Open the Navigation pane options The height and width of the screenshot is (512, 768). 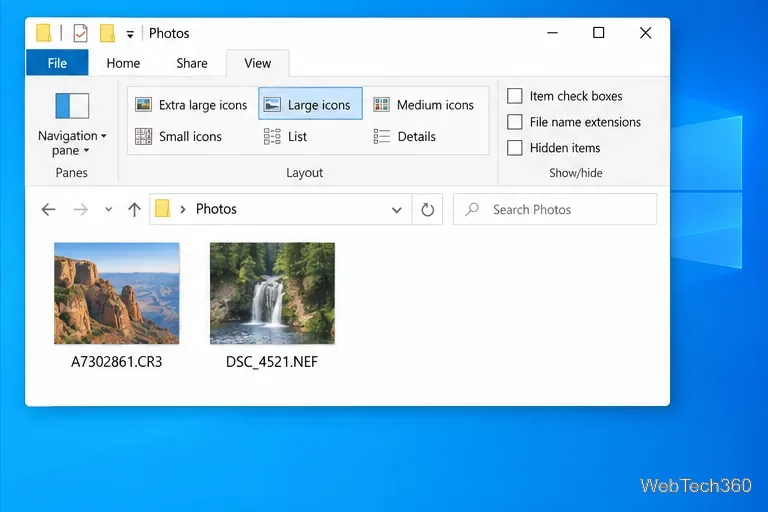click(x=72, y=124)
